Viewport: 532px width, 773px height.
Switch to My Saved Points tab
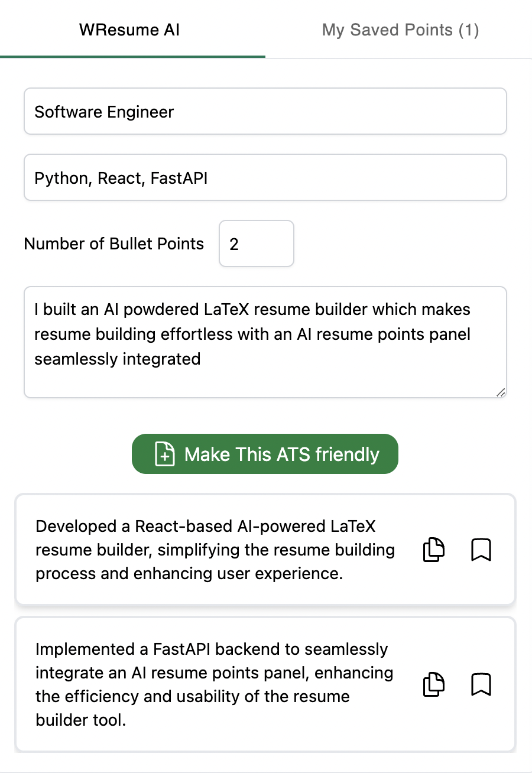coord(400,30)
